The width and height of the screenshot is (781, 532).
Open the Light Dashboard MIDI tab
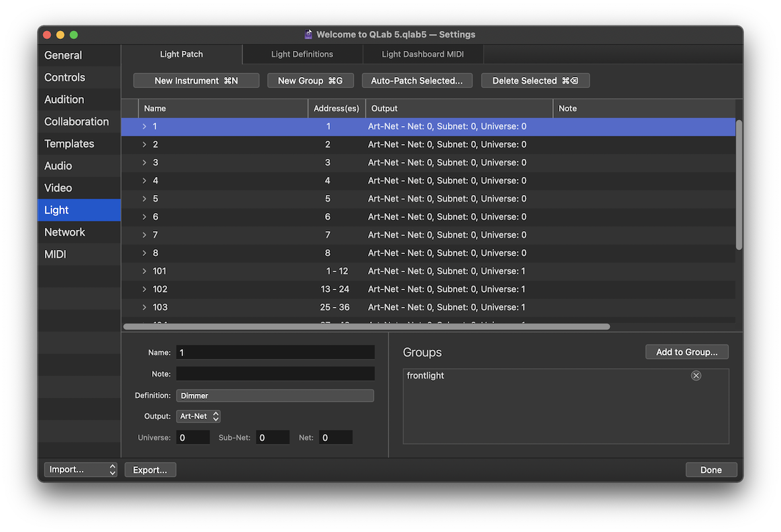click(422, 54)
